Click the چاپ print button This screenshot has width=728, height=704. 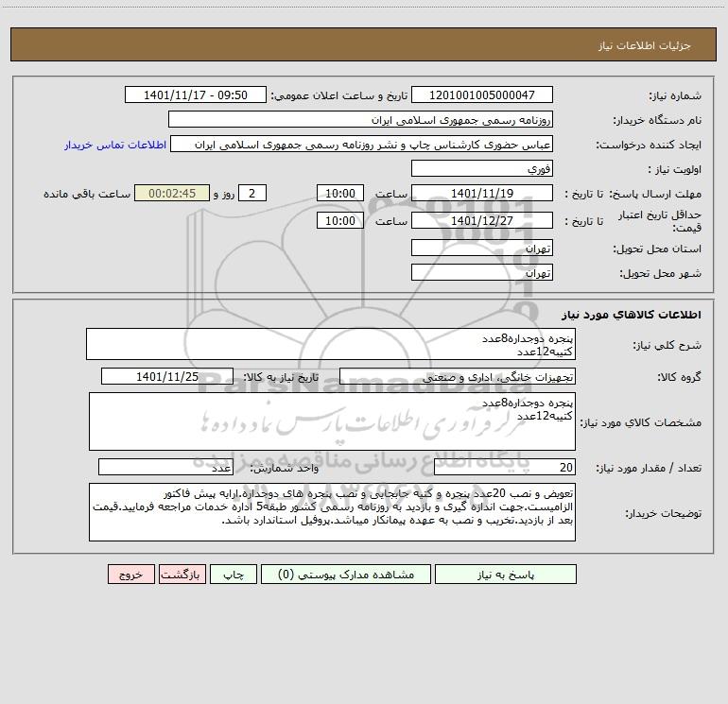pyautogui.click(x=234, y=574)
